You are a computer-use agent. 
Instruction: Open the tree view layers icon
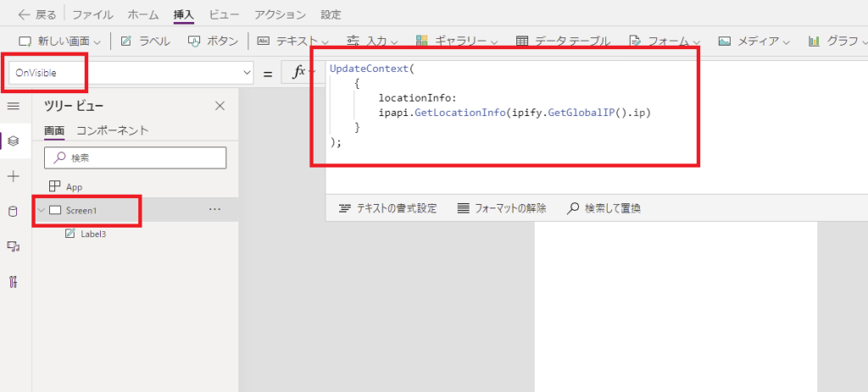coord(14,141)
